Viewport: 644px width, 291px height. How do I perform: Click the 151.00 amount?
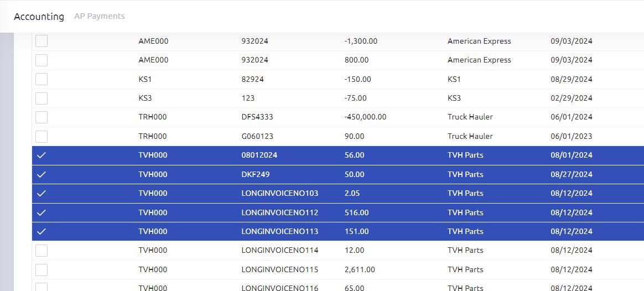(x=356, y=231)
